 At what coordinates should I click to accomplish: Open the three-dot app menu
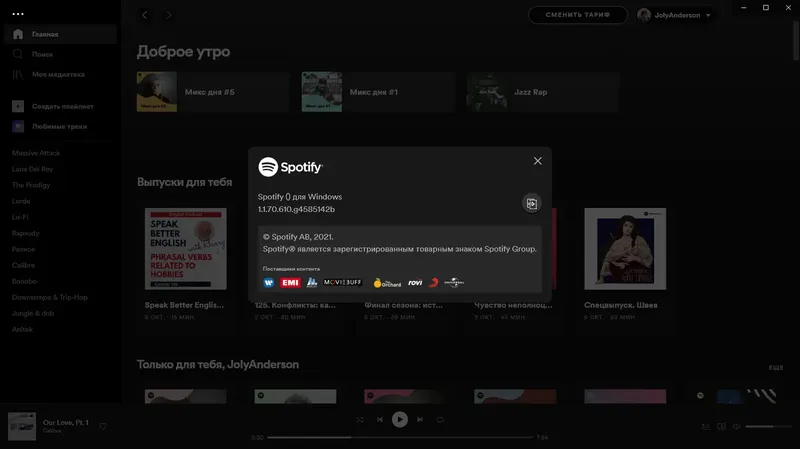click(18, 14)
